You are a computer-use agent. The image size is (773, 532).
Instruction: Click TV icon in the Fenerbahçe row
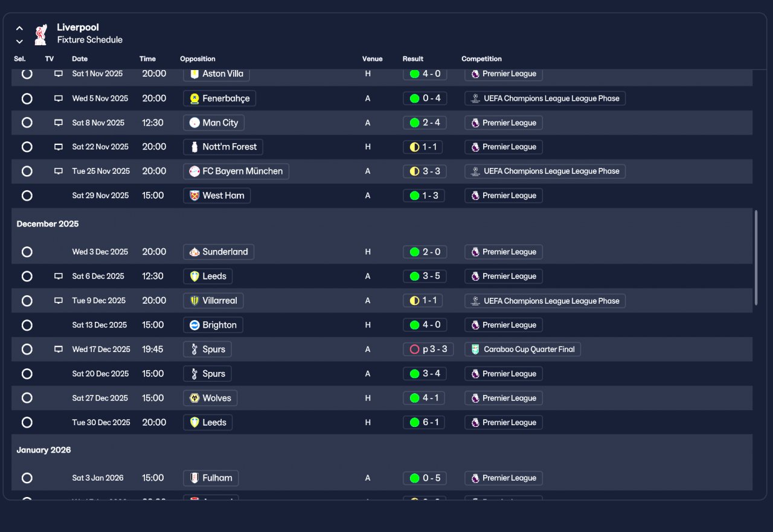(59, 98)
